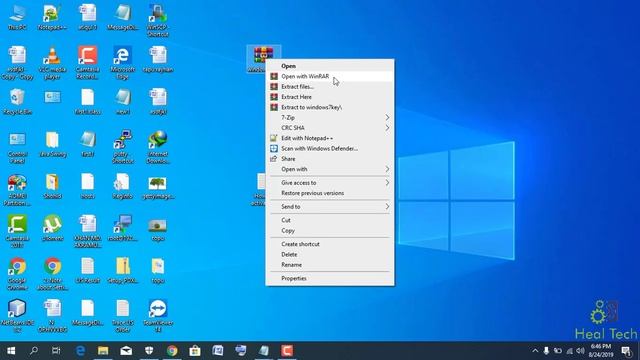Select the WinRAR archive icon above menu
This screenshot has height=360, width=640.
(263, 58)
